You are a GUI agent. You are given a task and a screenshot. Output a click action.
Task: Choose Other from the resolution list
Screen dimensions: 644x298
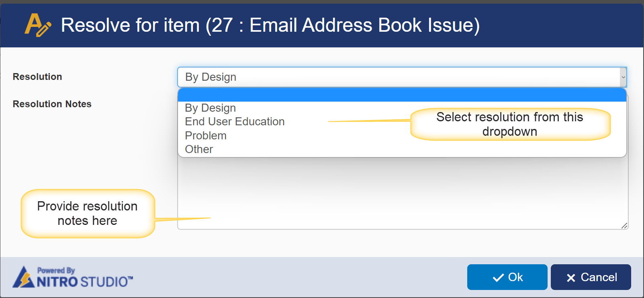point(199,149)
